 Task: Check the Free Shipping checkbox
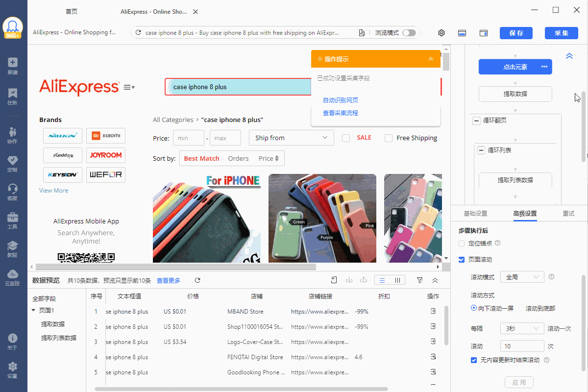[x=389, y=138]
